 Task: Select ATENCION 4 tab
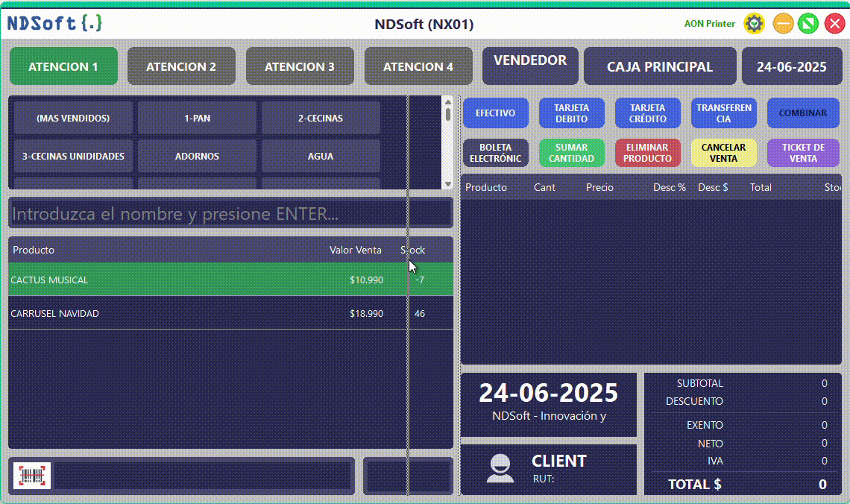(x=418, y=66)
